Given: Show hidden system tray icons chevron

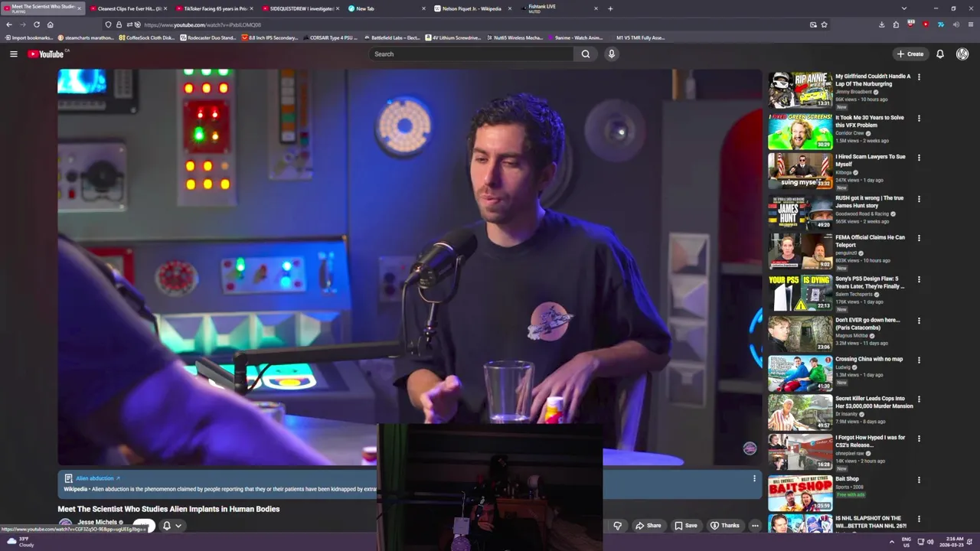Looking at the screenshot, I should 891,542.
